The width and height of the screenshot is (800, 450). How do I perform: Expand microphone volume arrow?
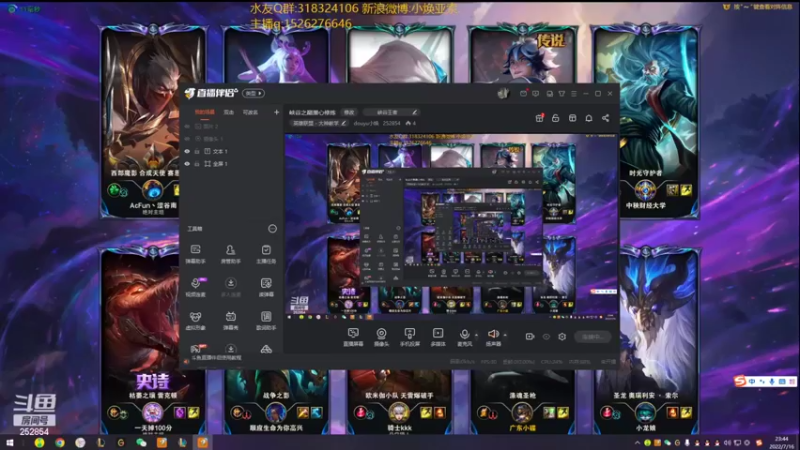pos(477,335)
